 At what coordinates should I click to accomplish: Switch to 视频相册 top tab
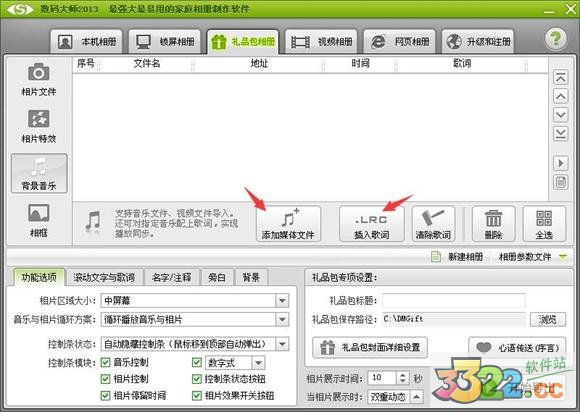point(321,41)
